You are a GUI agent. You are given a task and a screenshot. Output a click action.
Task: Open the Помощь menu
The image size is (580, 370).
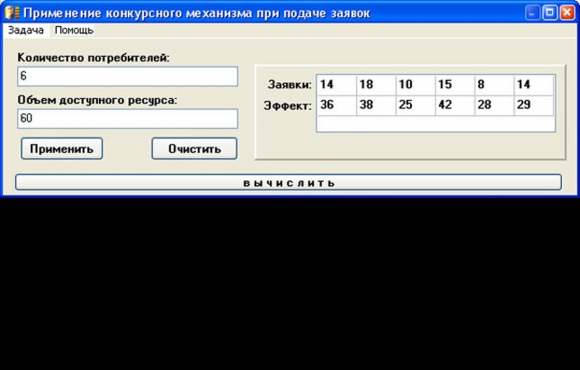click(74, 30)
